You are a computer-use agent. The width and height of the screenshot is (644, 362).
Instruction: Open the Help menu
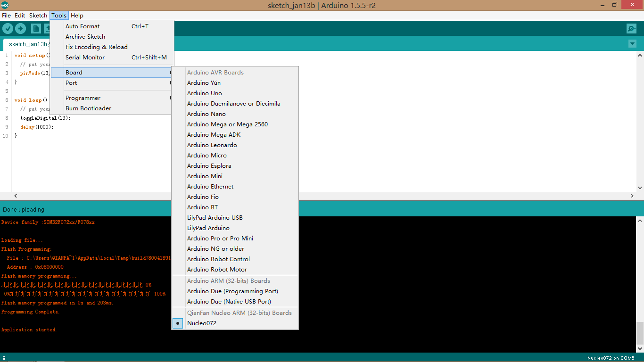[x=77, y=16]
